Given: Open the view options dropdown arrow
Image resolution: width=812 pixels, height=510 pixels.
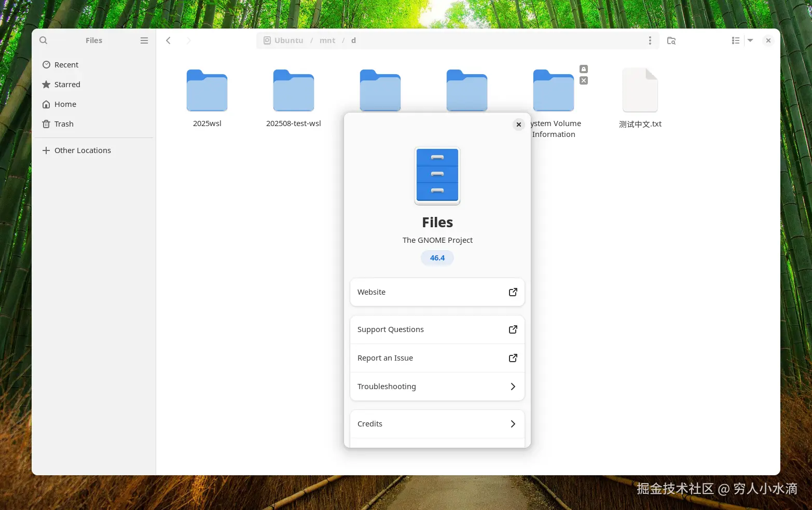Looking at the screenshot, I should (x=750, y=40).
